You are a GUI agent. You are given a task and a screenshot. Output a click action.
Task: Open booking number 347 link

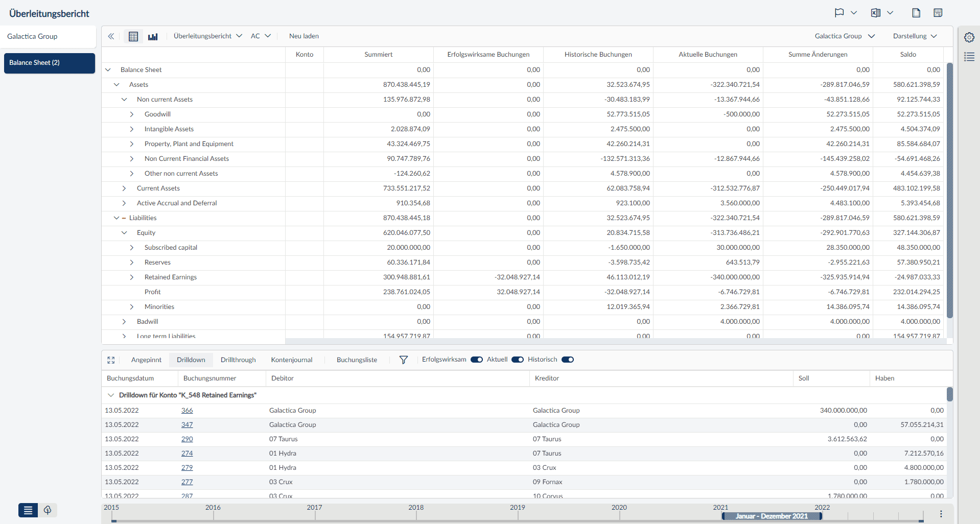[187, 425]
